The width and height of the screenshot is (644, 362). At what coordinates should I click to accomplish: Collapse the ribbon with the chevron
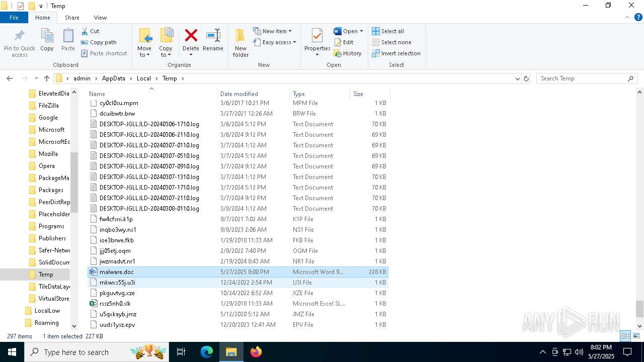pyautogui.click(x=627, y=18)
